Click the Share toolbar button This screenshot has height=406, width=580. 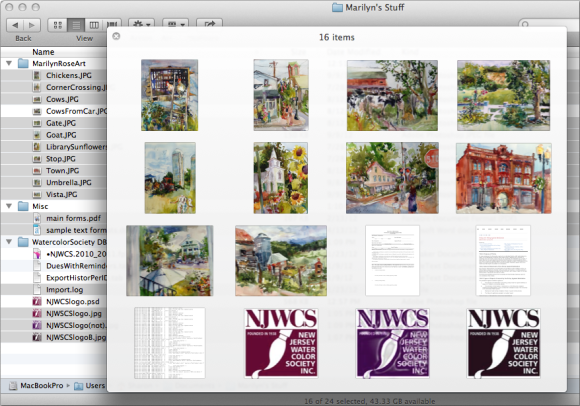[209, 24]
